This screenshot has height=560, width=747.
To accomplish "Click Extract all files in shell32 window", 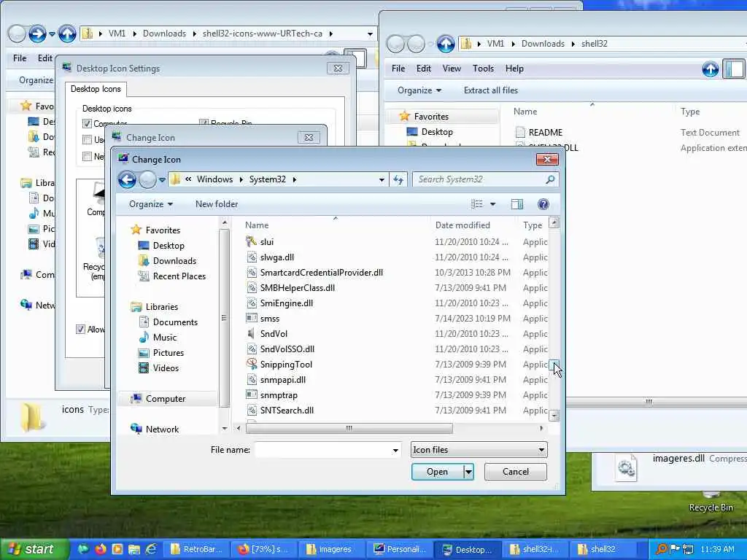I will 491,90.
